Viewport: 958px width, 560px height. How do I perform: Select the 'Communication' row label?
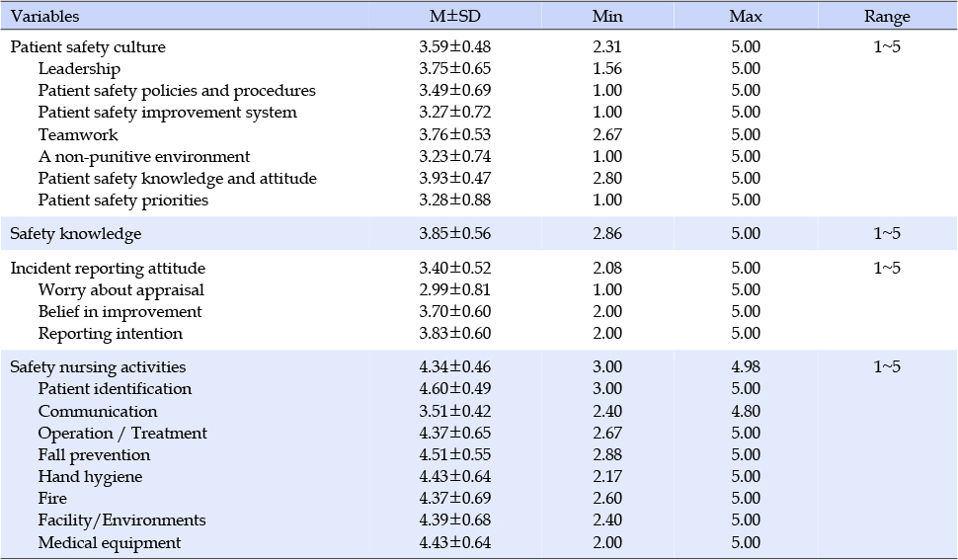97,411
